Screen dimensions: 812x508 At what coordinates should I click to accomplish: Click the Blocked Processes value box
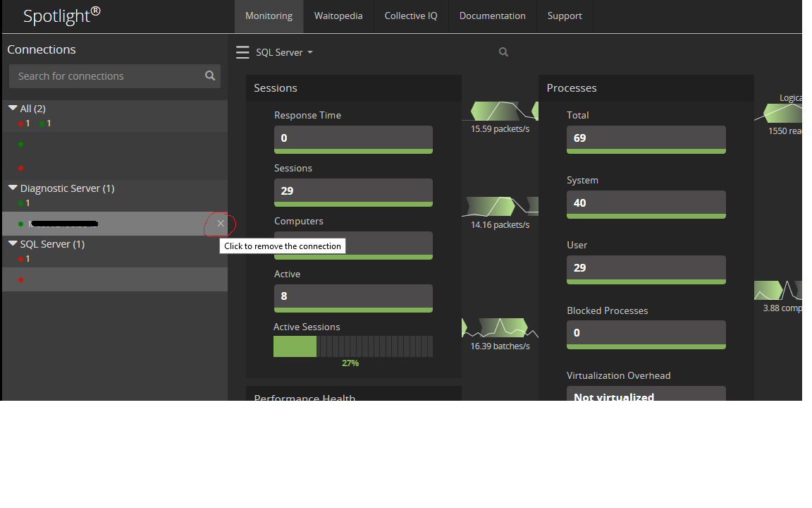[x=646, y=333]
